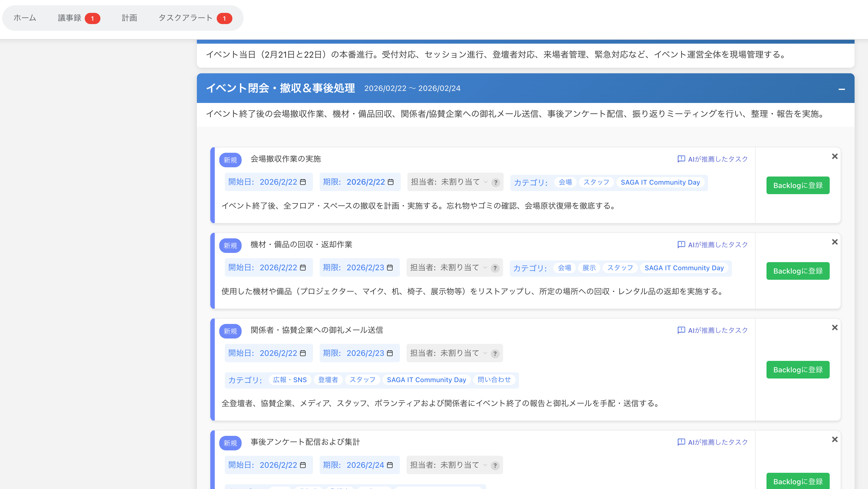The width and height of the screenshot is (868, 489).
Task: Click 問い合わせ category tag
Action: coord(494,380)
